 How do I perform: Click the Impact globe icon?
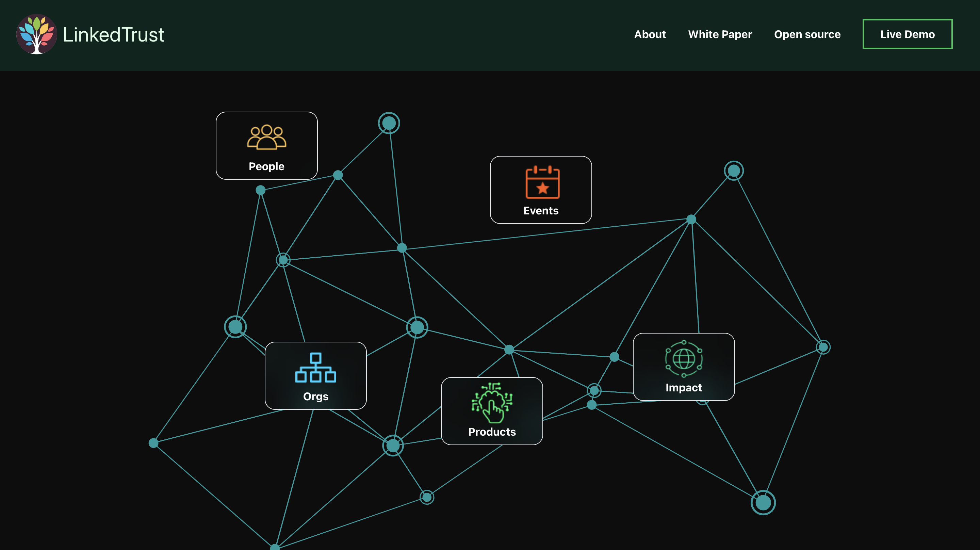click(684, 359)
